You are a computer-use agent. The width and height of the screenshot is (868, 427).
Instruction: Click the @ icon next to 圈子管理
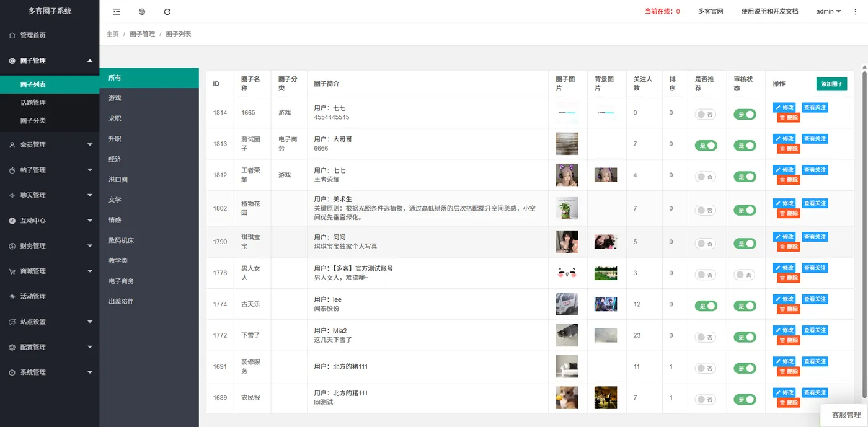pyautogui.click(x=12, y=61)
